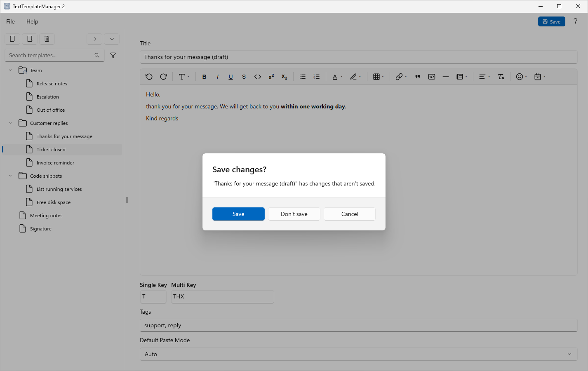
Task: Open the emoji picker
Action: coord(522,77)
